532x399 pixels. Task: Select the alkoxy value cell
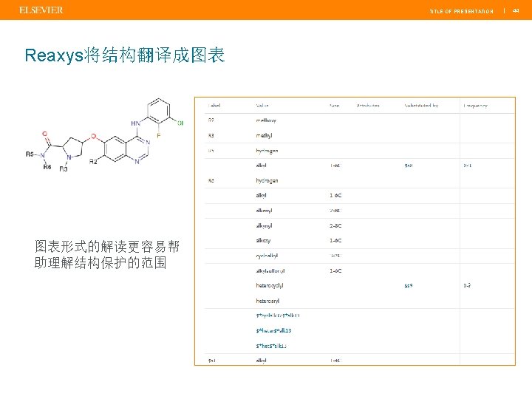(263, 240)
